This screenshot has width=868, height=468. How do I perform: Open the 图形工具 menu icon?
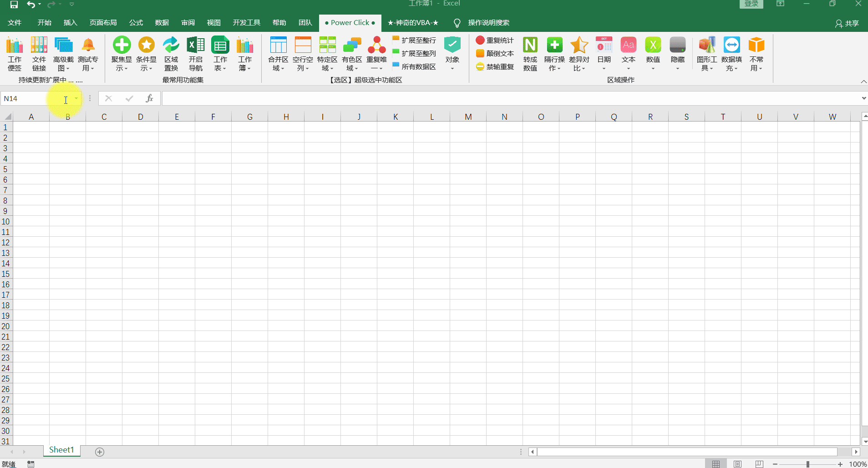tap(707, 54)
